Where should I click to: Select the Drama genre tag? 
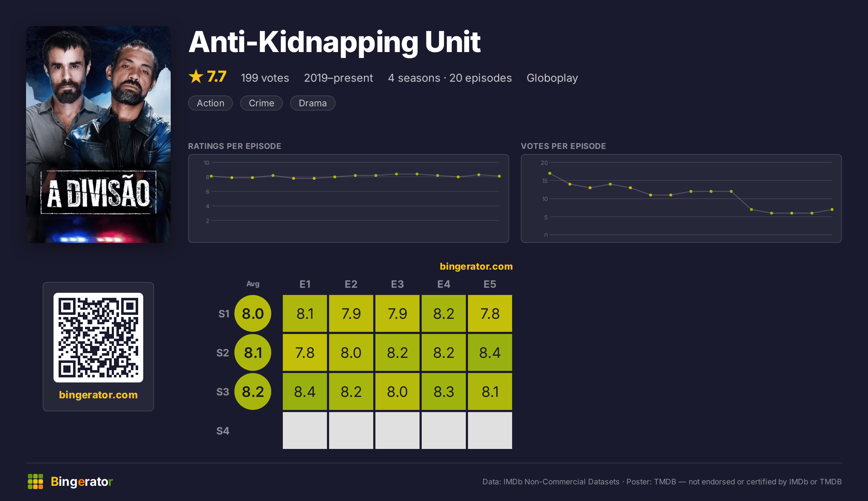point(313,103)
